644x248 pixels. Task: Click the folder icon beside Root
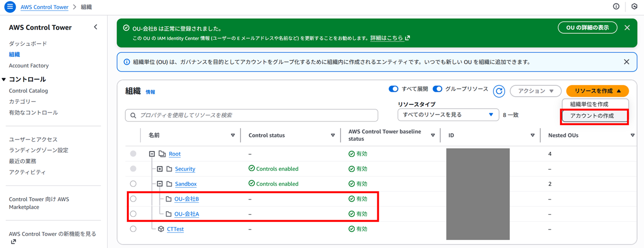pyautogui.click(x=162, y=154)
